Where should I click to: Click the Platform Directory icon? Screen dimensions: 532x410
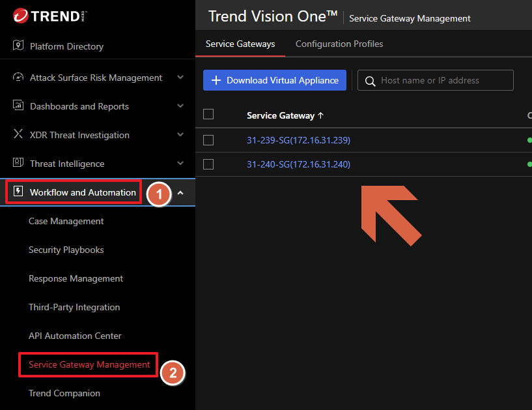point(18,46)
